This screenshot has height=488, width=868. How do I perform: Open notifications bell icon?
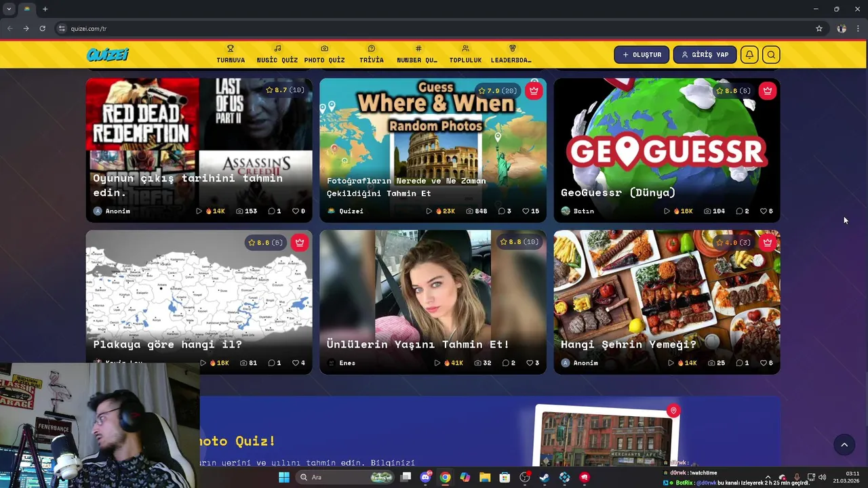[x=749, y=55]
